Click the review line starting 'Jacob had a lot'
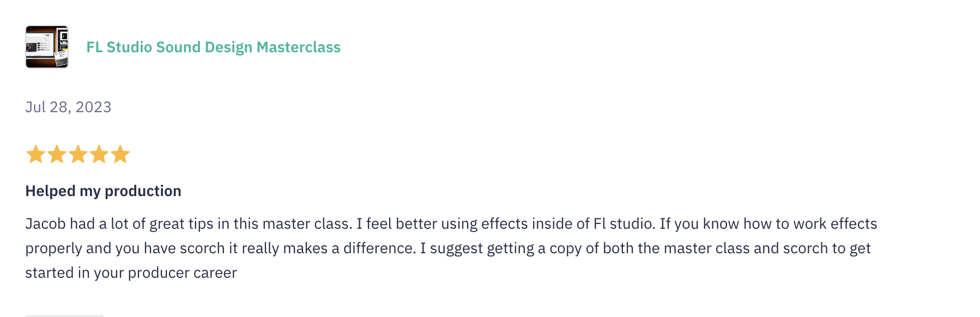980x317 pixels. (451, 224)
